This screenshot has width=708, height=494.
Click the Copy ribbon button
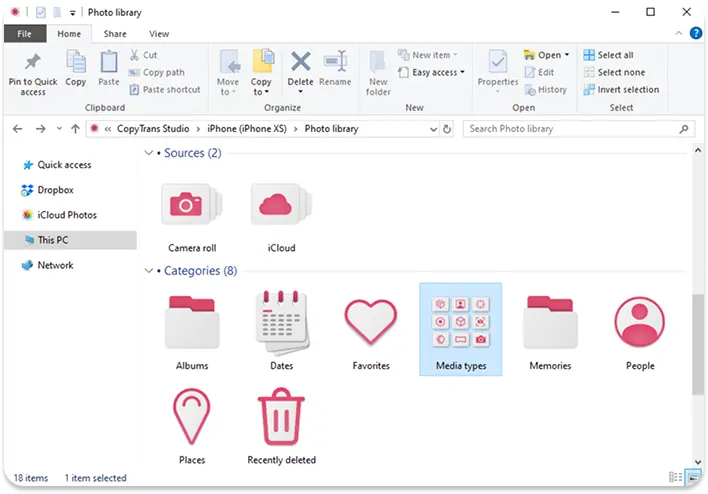(75, 68)
